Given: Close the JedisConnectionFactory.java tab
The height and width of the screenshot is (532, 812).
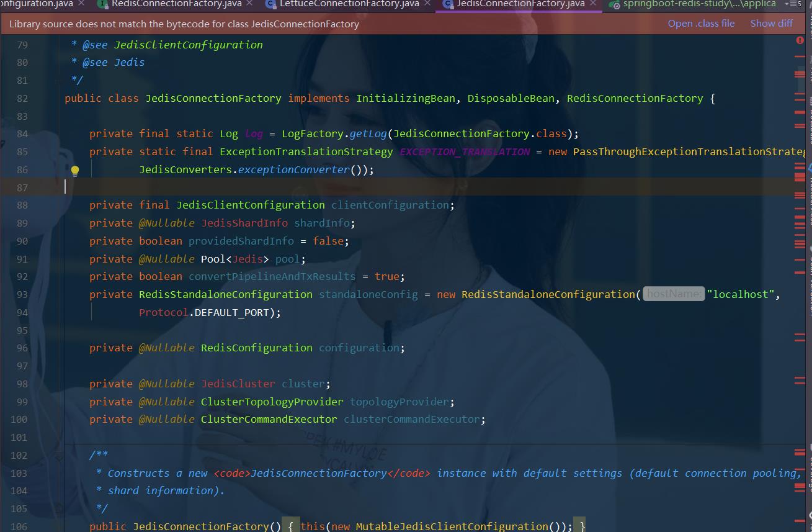Looking at the screenshot, I should pos(592,3).
